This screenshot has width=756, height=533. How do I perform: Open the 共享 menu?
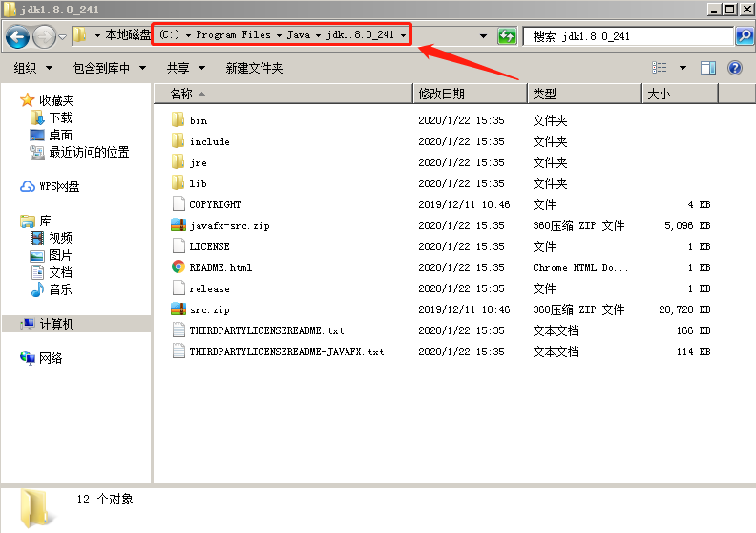pyautogui.click(x=185, y=68)
